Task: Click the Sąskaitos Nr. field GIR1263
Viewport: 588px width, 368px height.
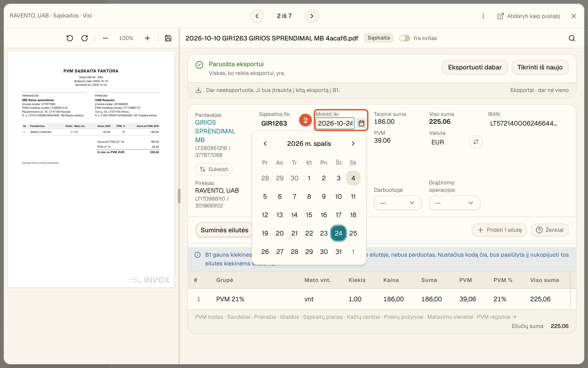Action: (274, 124)
